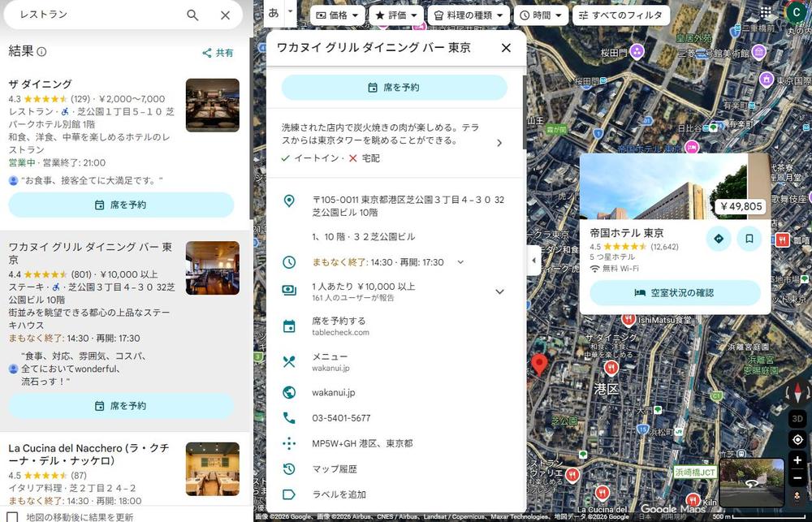Zoom out on the map
812x522 pixels.
point(797,478)
